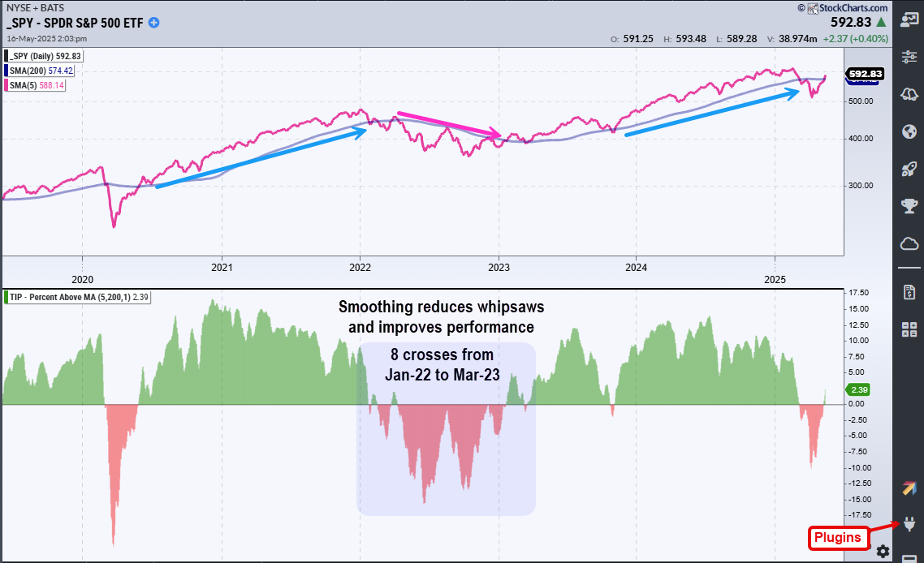Click the '_SPY - SPDR S&P 500 ETF' title
924x563 pixels.
click(x=75, y=23)
